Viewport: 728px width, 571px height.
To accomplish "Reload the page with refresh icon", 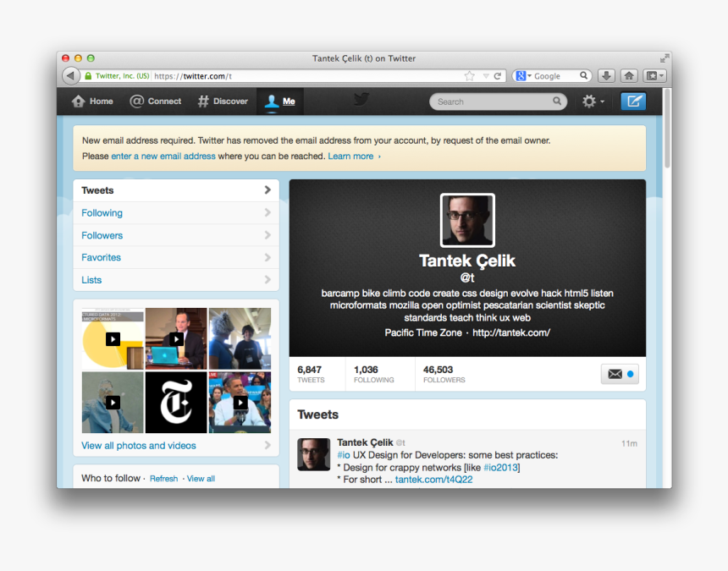I will click(498, 75).
